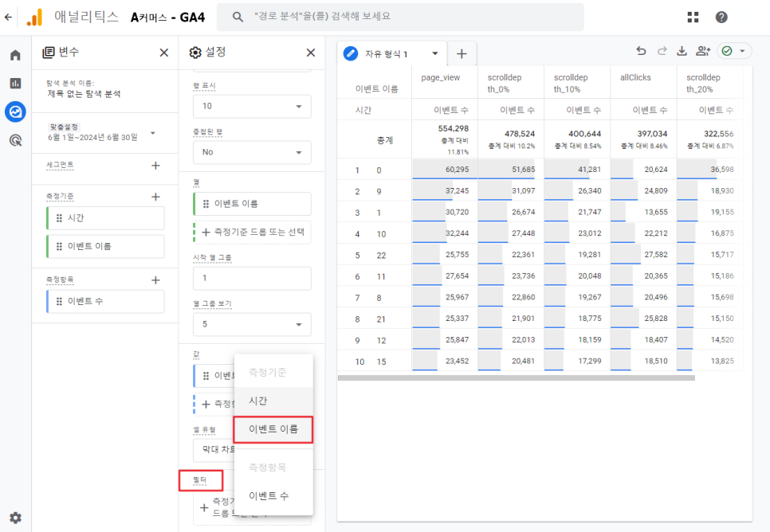
Task: Click the pencil icon on 자유 형식 1 tab
Action: click(351, 53)
